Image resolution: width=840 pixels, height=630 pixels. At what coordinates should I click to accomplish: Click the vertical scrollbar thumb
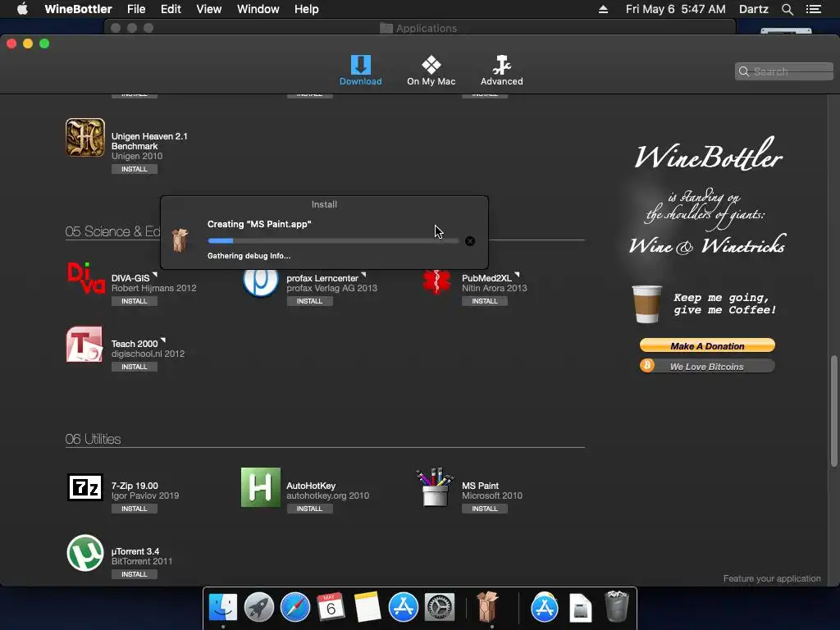coord(834,410)
